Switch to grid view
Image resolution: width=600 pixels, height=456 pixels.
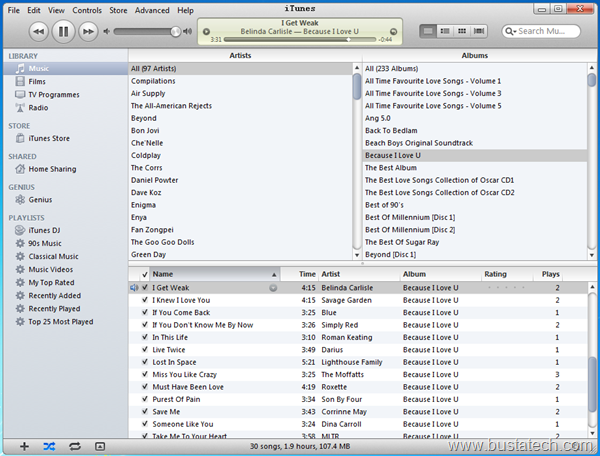point(462,31)
